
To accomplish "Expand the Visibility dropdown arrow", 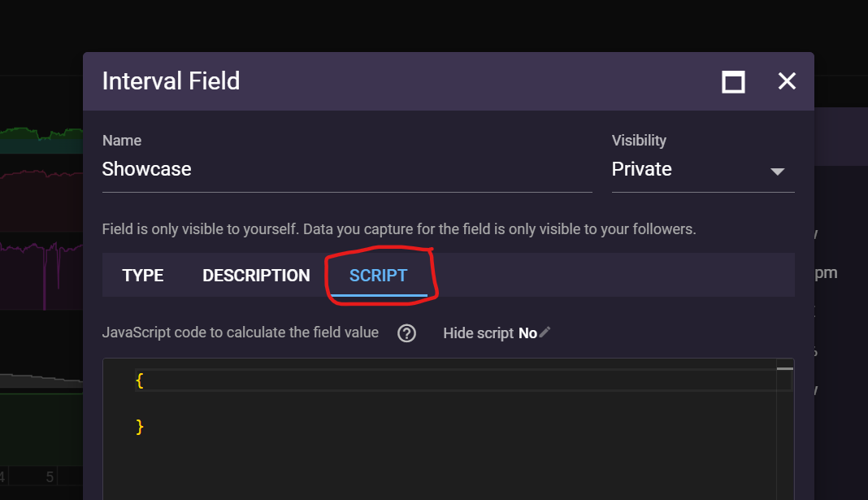I will 777,172.
